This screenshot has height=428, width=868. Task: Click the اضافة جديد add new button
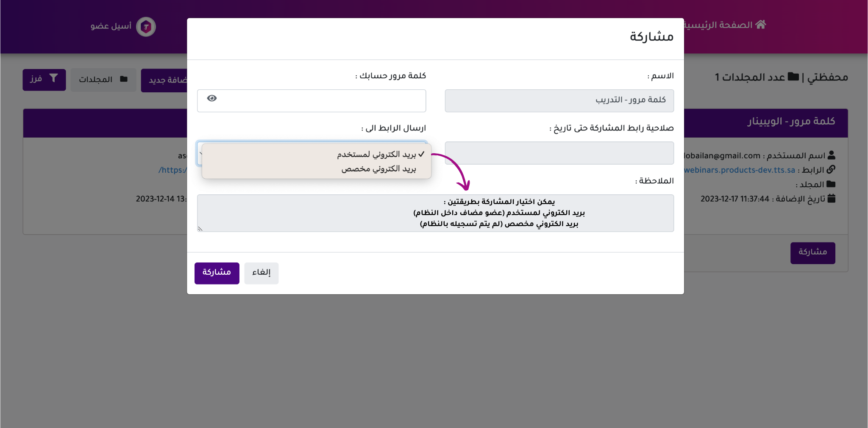[x=165, y=80]
